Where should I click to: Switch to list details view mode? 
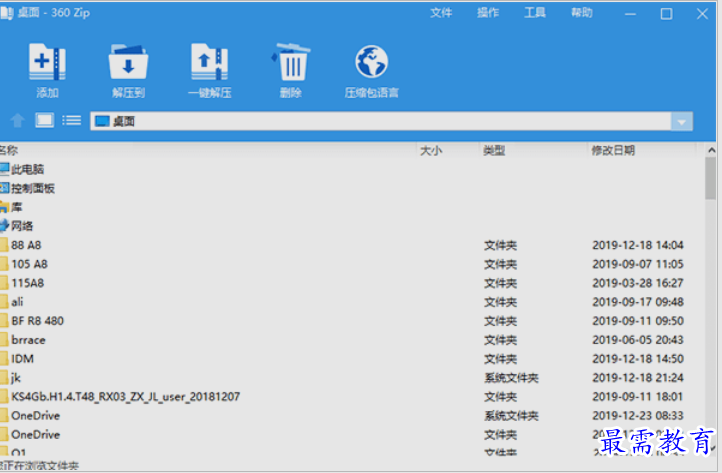pyautogui.click(x=71, y=121)
